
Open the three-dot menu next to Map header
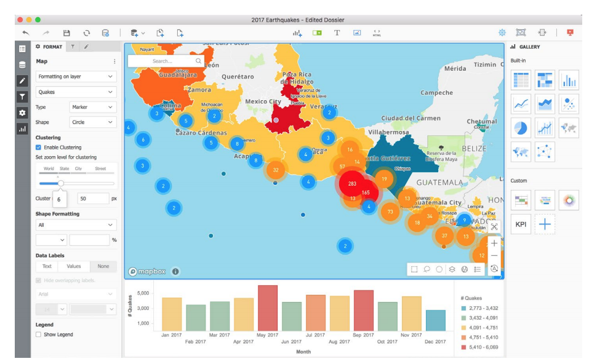tap(114, 61)
